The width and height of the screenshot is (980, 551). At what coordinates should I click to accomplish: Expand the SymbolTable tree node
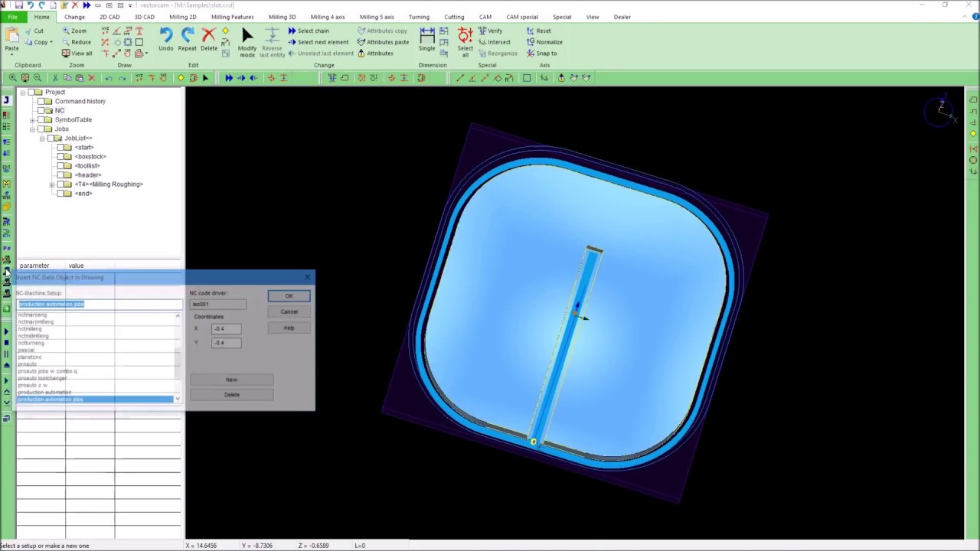(x=32, y=119)
